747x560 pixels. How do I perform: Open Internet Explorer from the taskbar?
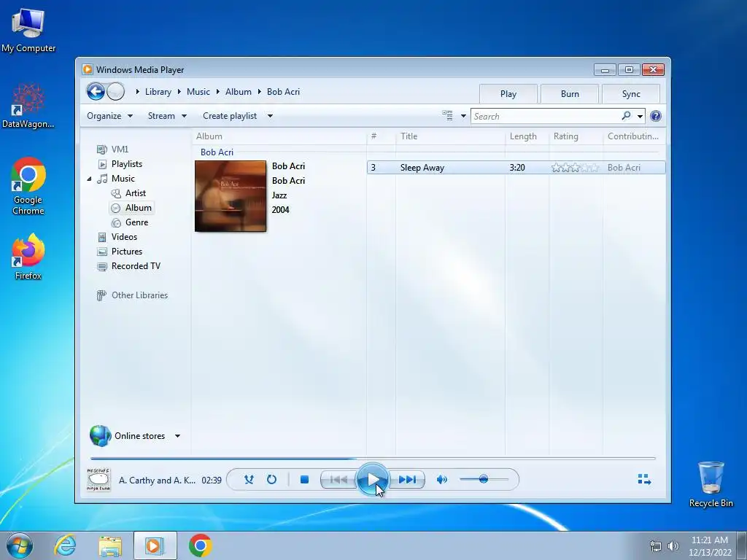[65, 545]
